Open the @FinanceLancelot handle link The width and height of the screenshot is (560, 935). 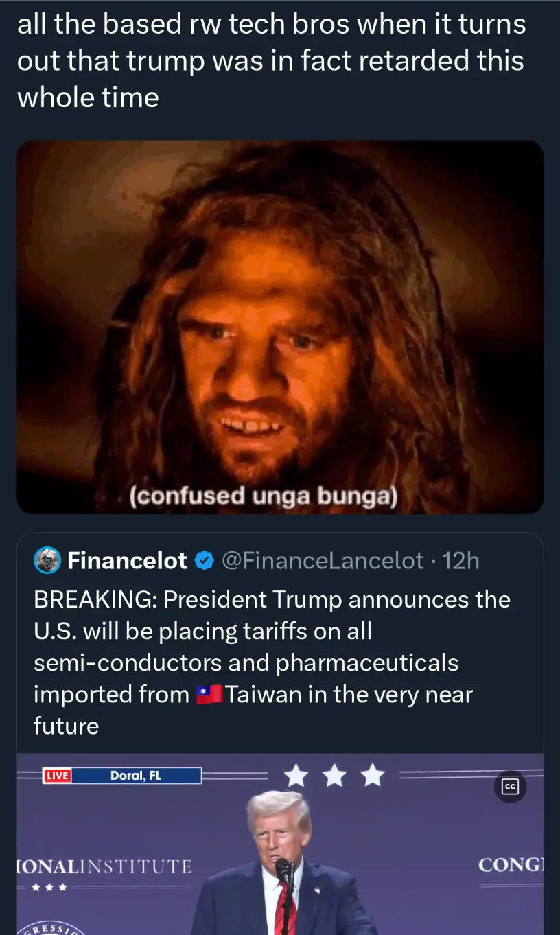tap(323, 561)
